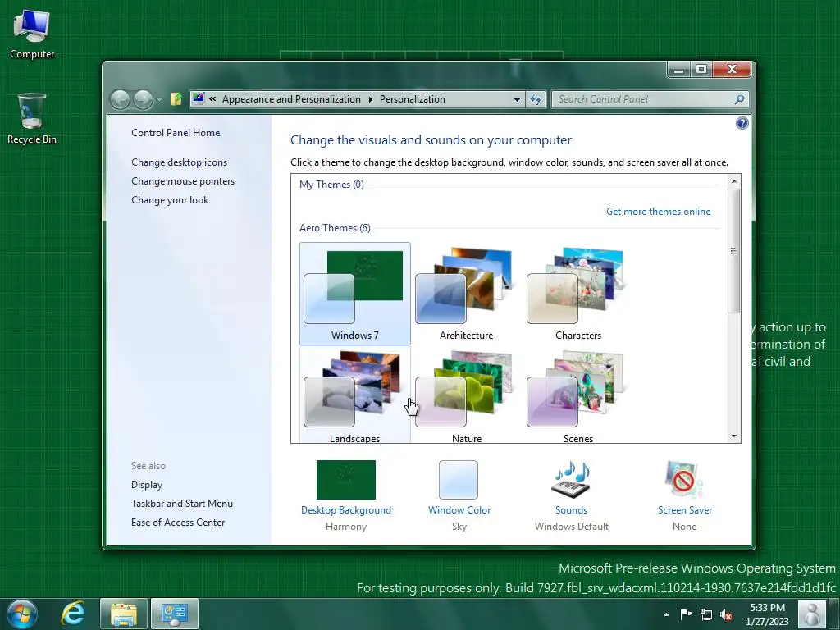Go to Appearance and Personalization breadcrumb
This screenshot has width=840, height=630.
click(x=291, y=99)
